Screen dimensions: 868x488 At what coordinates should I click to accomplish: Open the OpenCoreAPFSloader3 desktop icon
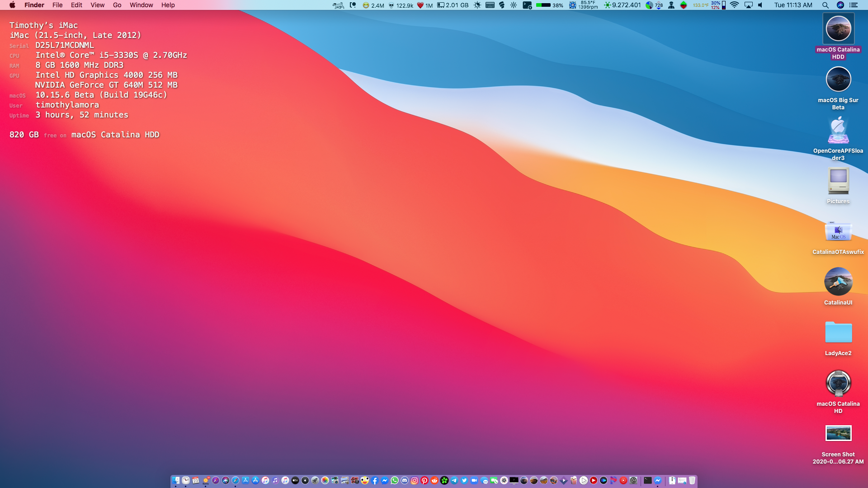click(x=838, y=131)
